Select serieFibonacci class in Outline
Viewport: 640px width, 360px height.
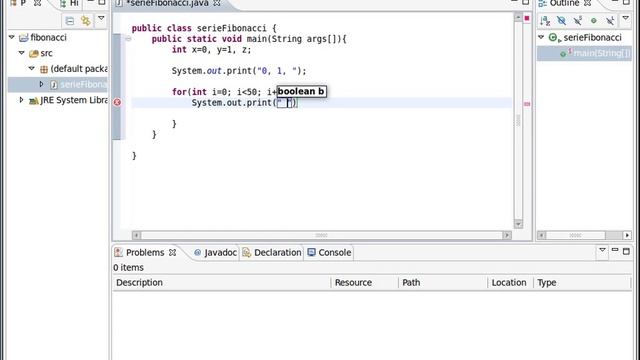point(592,38)
